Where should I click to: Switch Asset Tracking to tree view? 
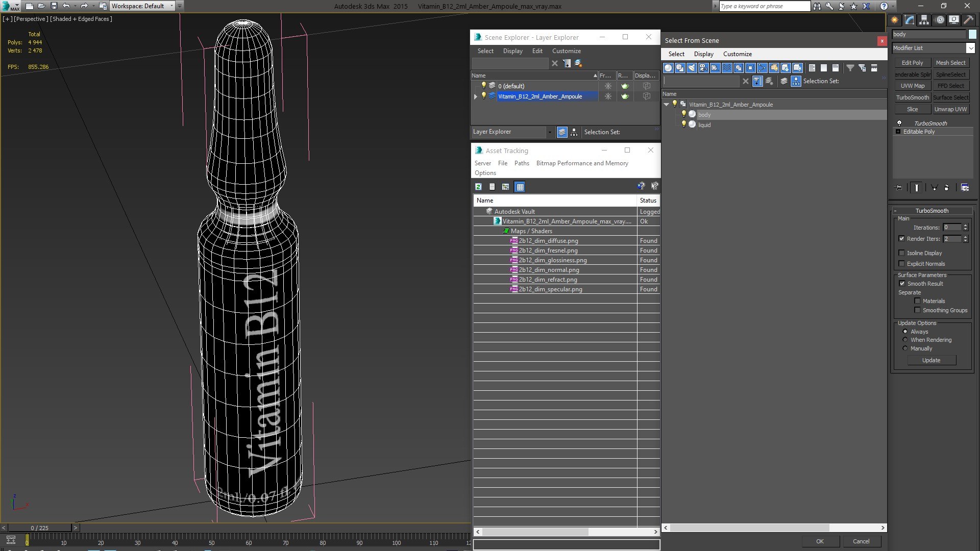[x=505, y=187]
